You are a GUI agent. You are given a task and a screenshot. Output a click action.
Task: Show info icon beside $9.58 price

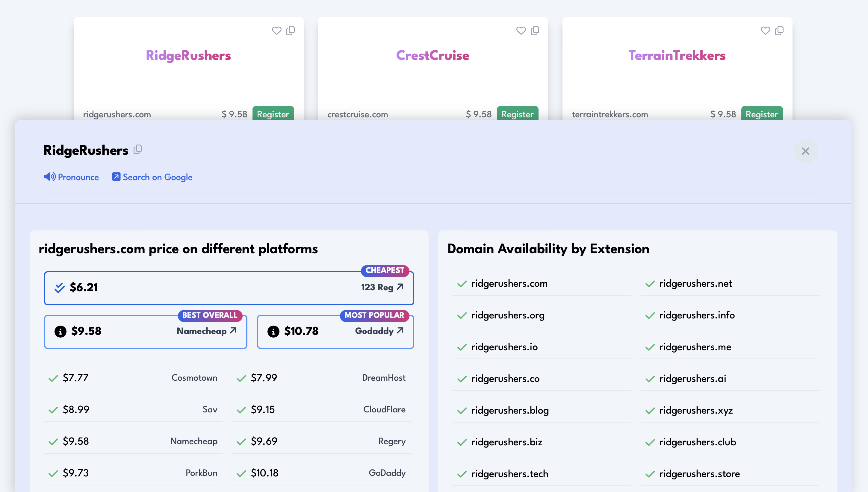pos(61,331)
